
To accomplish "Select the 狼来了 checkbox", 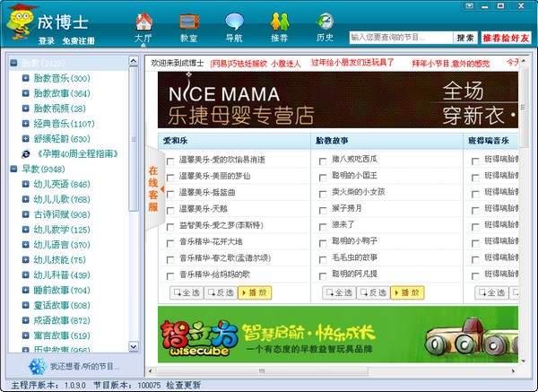I will [x=323, y=227].
